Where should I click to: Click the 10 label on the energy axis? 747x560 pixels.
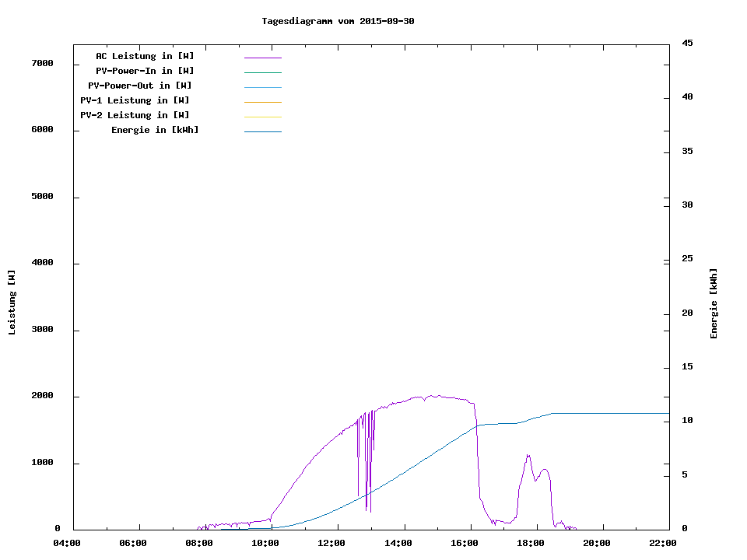[687, 421]
